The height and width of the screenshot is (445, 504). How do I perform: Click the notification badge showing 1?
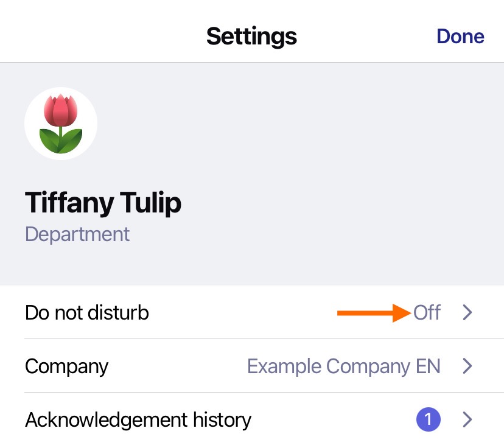point(428,419)
